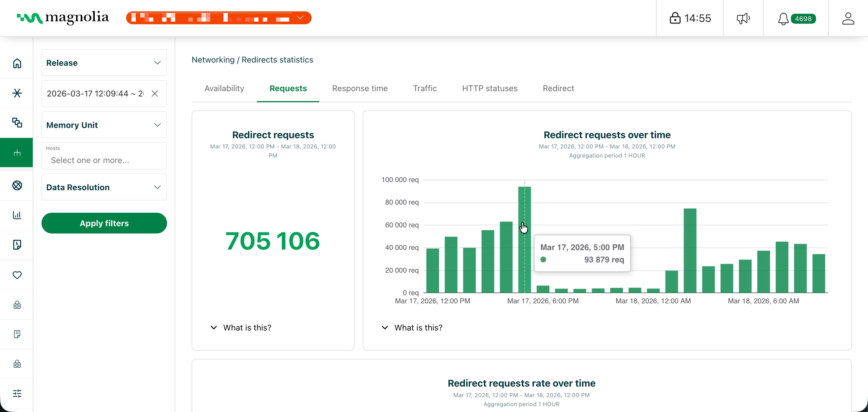
Task: Open the overlapping squares sidebar icon
Action: [17, 123]
